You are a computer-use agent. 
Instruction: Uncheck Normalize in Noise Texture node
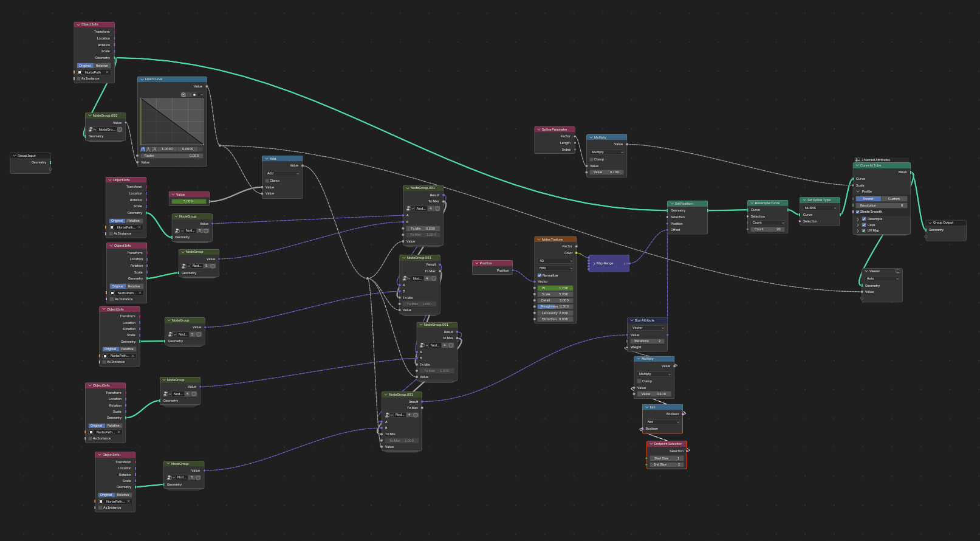click(x=540, y=275)
